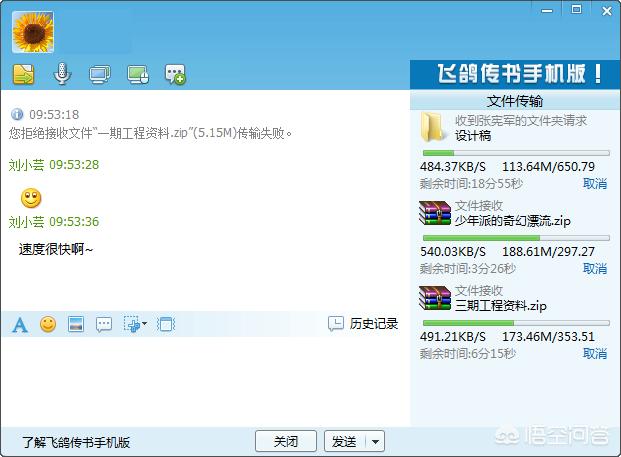Open the quick reply bubble icon
Image resolution: width=621 pixels, height=457 pixels.
[104, 324]
